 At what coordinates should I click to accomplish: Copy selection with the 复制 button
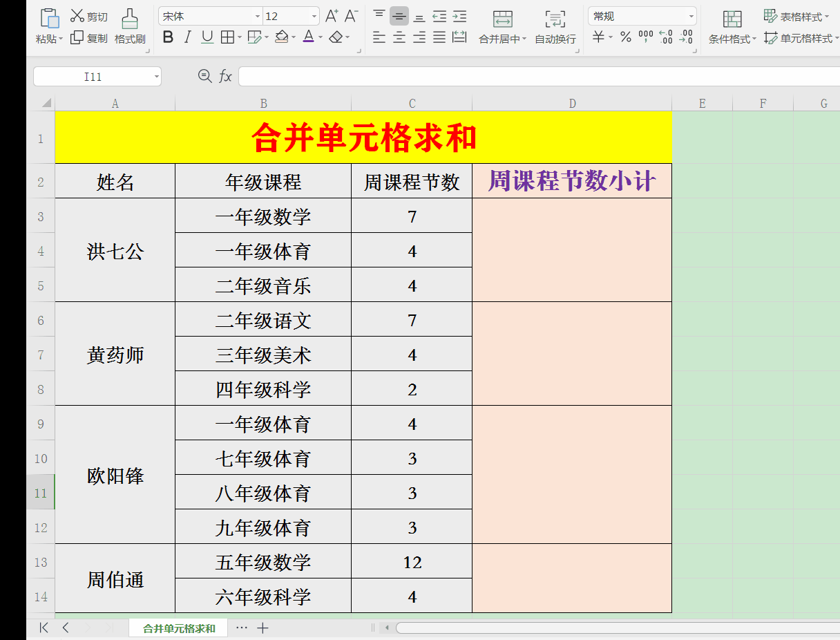point(89,38)
